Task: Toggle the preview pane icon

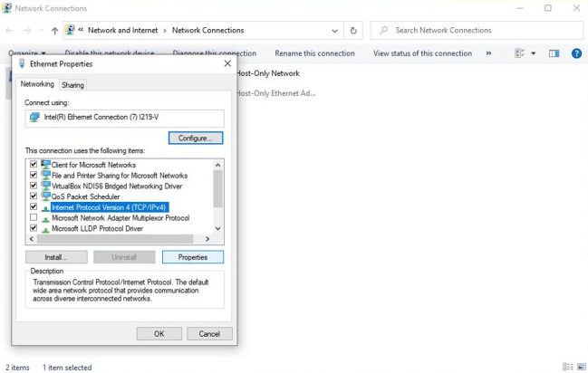Action: pyautogui.click(x=554, y=53)
